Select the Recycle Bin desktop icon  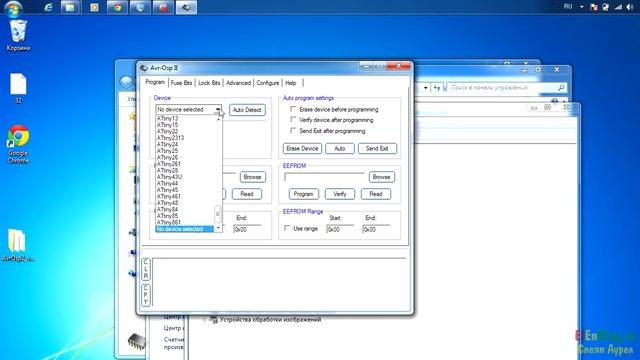18,35
